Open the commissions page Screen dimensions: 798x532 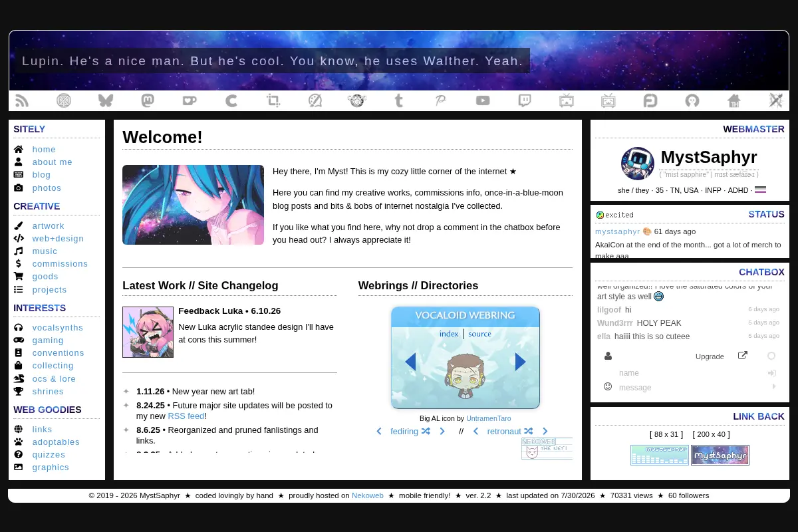click(60, 264)
